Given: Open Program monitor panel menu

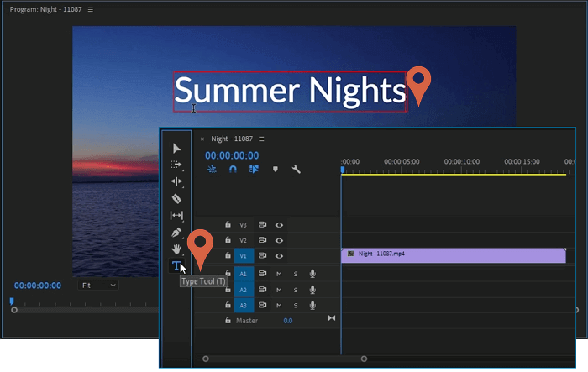Looking at the screenshot, I should click(x=91, y=9).
